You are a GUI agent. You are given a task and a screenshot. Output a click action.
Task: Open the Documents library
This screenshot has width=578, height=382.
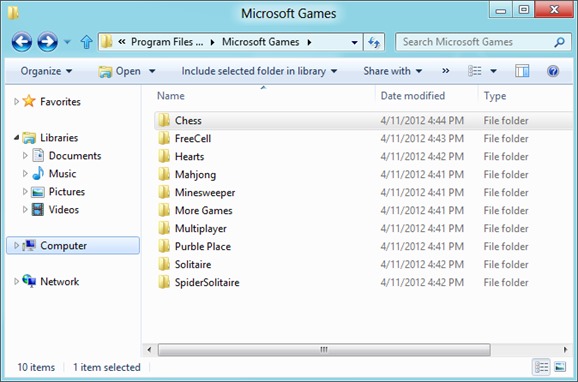pyautogui.click(x=75, y=156)
